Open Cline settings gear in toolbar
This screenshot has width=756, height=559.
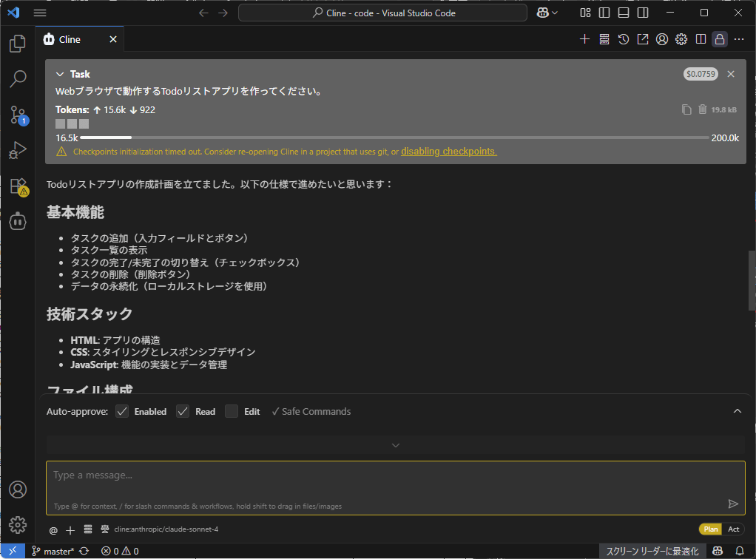click(x=681, y=39)
